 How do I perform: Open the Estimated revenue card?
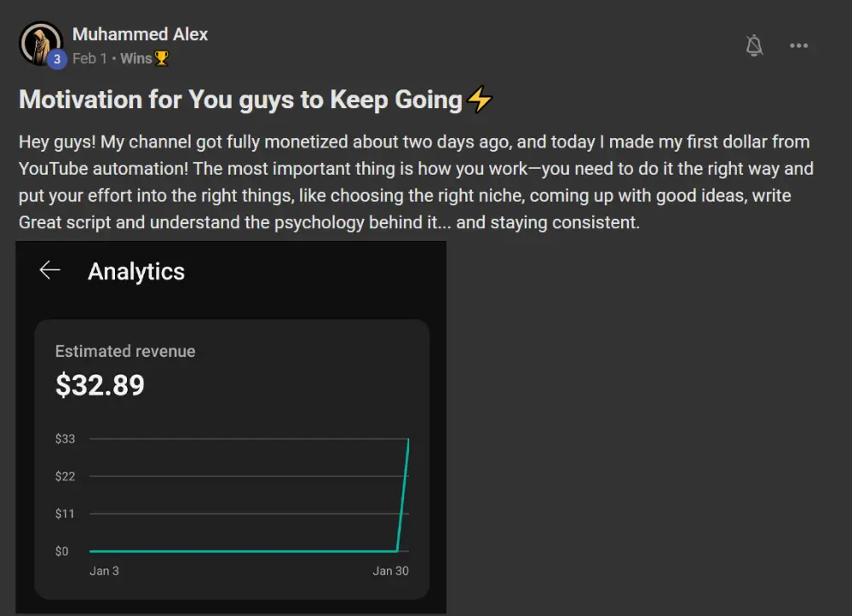[232, 459]
